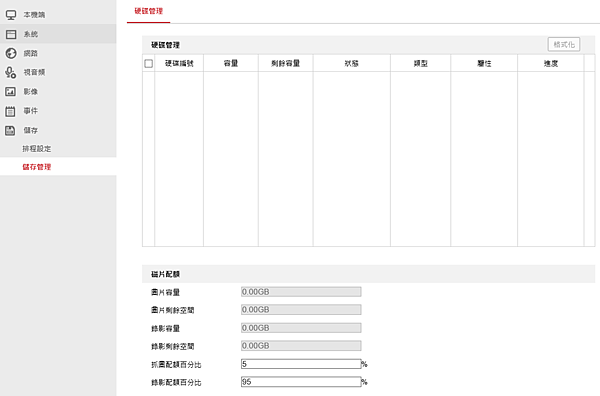
Task: Open the 影像 menu item
Action: (x=58, y=91)
